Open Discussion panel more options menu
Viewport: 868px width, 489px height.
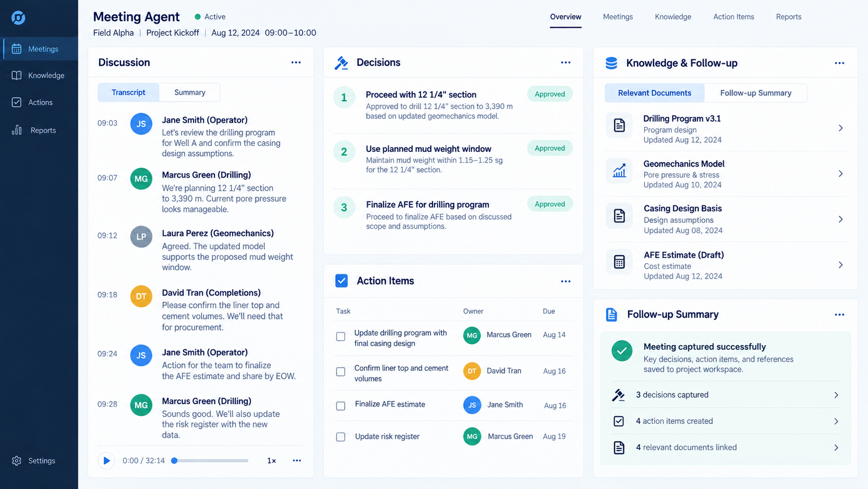point(296,62)
